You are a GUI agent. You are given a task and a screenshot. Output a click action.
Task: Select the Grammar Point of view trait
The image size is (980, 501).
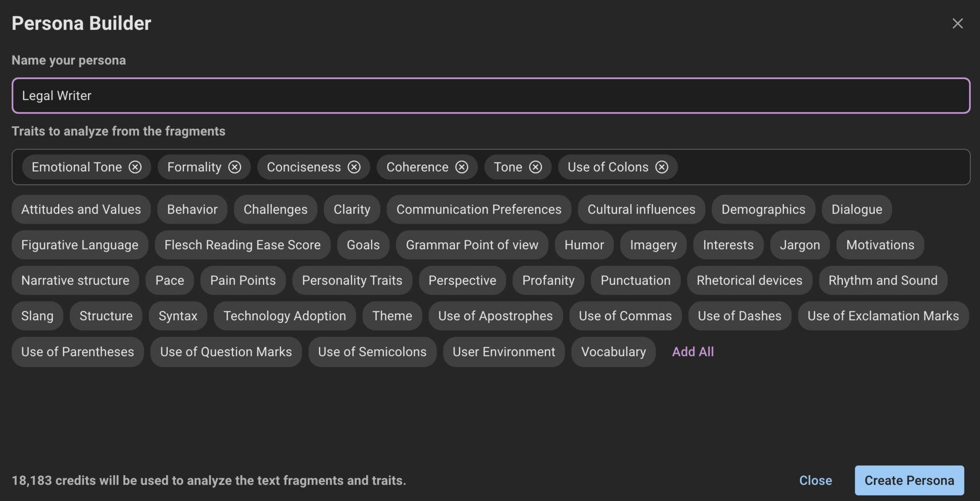(x=472, y=245)
